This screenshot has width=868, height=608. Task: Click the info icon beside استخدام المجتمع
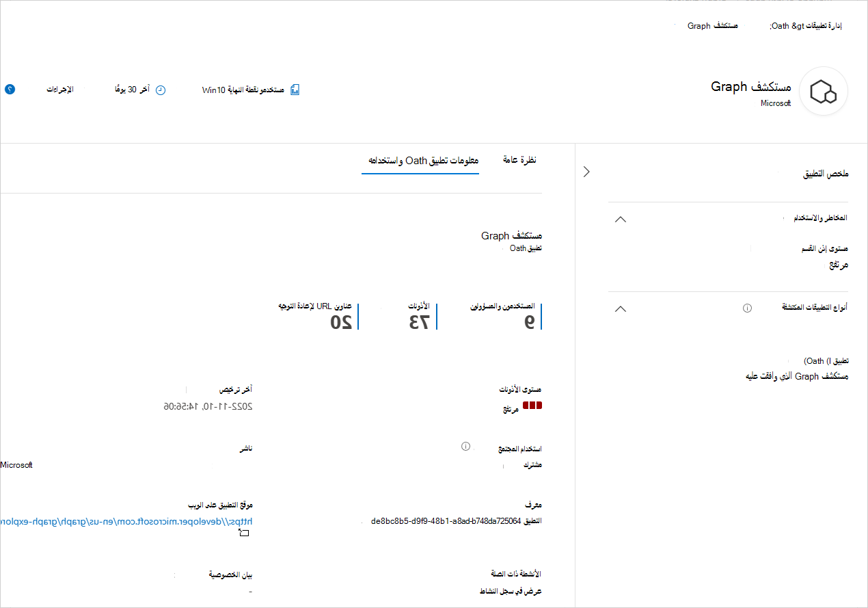tap(465, 446)
